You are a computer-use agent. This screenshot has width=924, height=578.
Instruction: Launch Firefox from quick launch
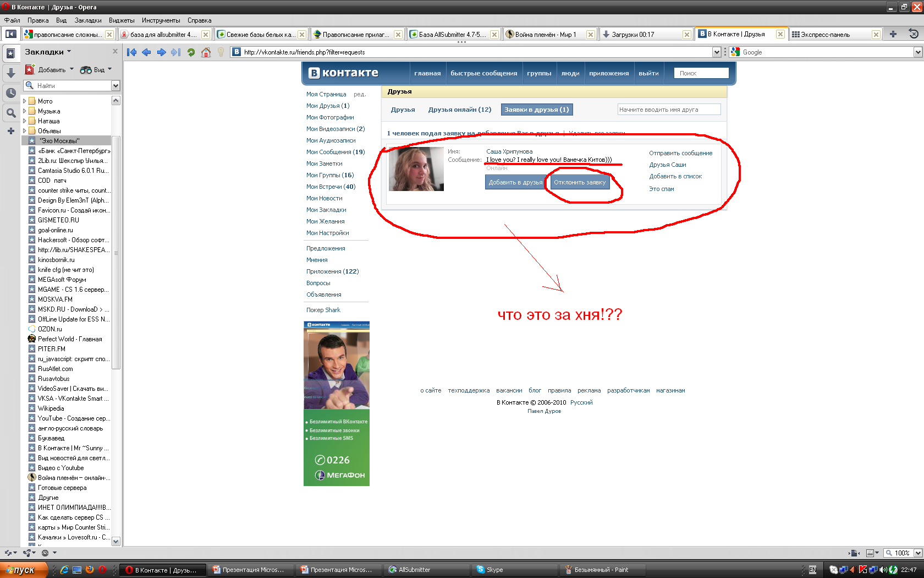(90, 570)
